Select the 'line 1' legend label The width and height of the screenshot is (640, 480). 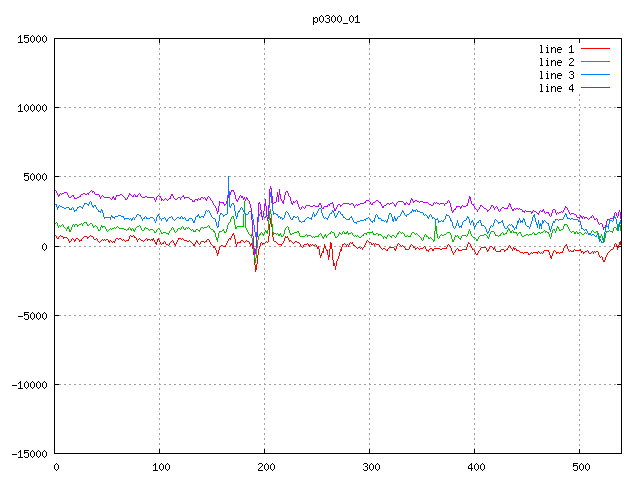(556, 49)
